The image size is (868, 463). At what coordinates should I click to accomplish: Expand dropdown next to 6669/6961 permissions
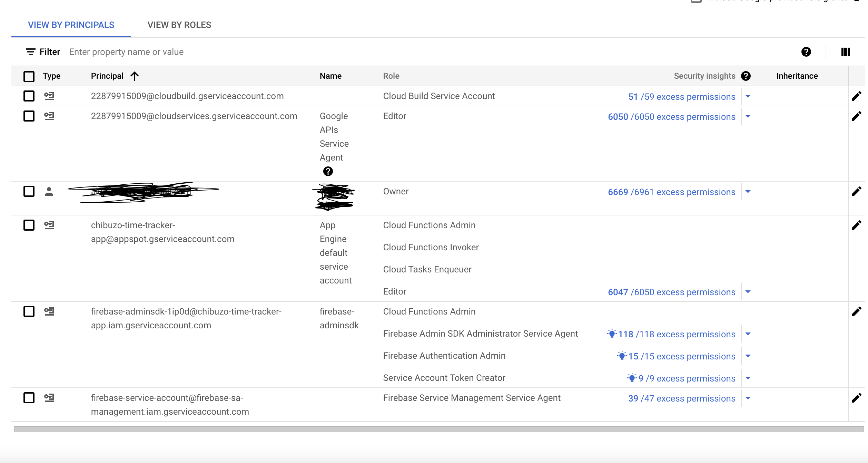tap(748, 192)
